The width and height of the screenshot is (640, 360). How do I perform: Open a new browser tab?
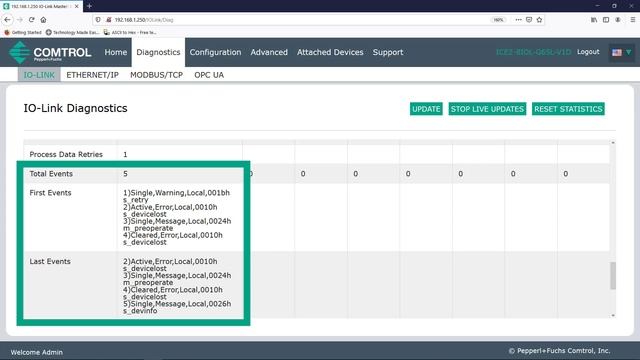pos(89,6)
